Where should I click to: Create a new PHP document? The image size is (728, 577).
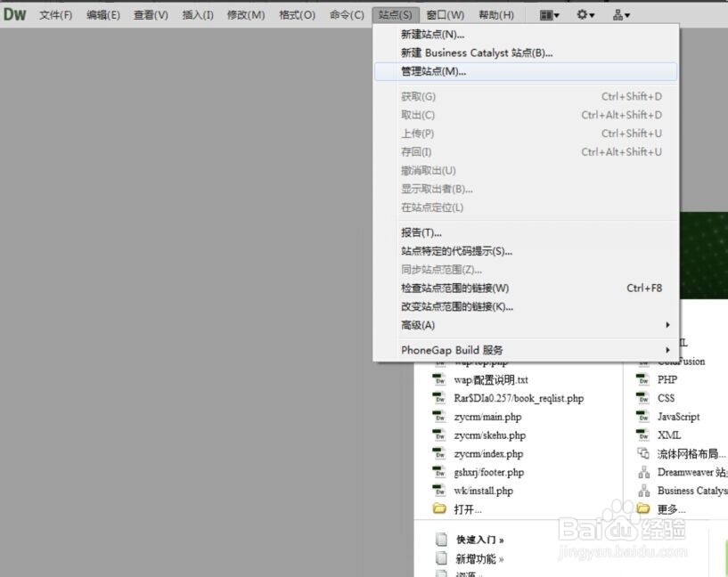[x=667, y=380]
